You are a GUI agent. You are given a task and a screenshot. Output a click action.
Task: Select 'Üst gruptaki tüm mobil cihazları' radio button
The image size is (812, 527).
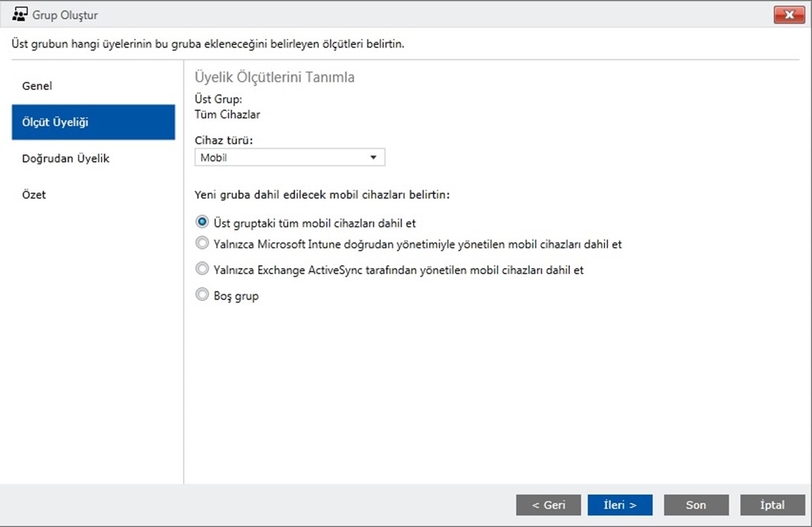point(202,222)
